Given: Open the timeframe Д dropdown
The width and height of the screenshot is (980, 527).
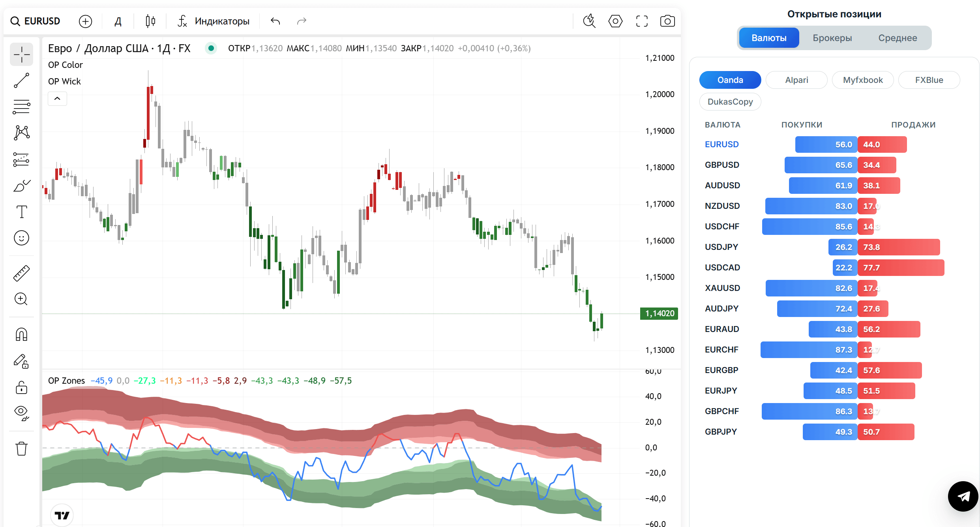Looking at the screenshot, I should (118, 21).
